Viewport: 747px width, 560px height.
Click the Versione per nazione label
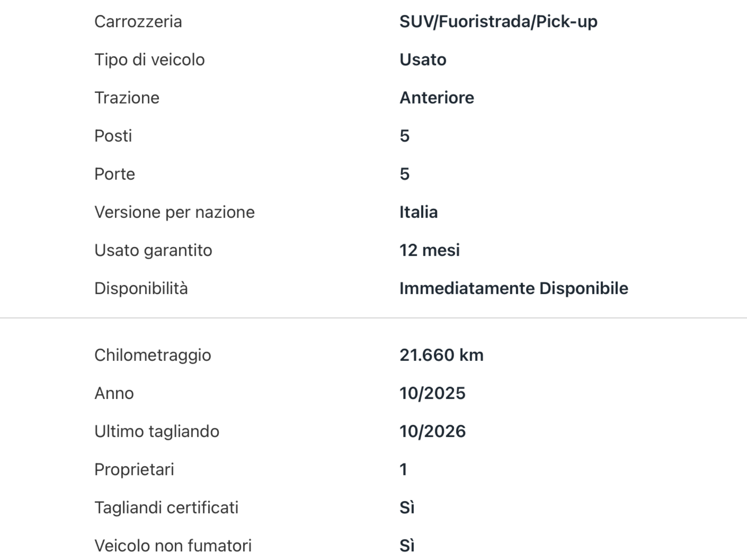pyautogui.click(x=174, y=212)
